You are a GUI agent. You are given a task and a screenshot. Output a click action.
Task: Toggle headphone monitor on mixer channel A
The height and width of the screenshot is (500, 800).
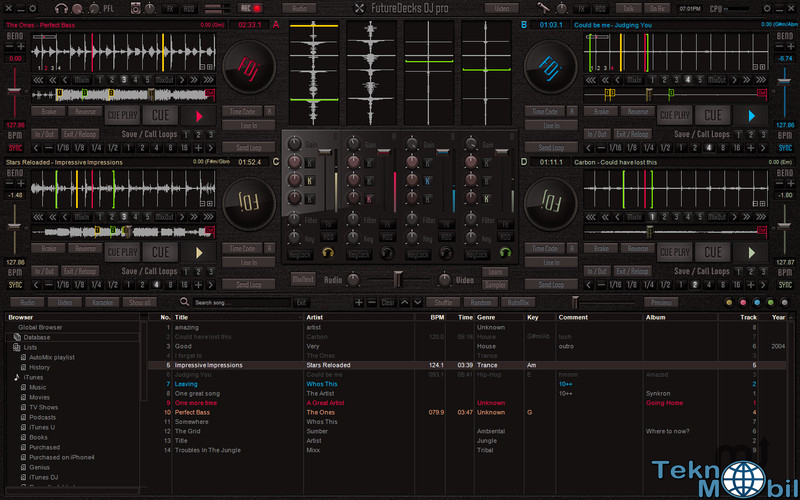(387, 253)
